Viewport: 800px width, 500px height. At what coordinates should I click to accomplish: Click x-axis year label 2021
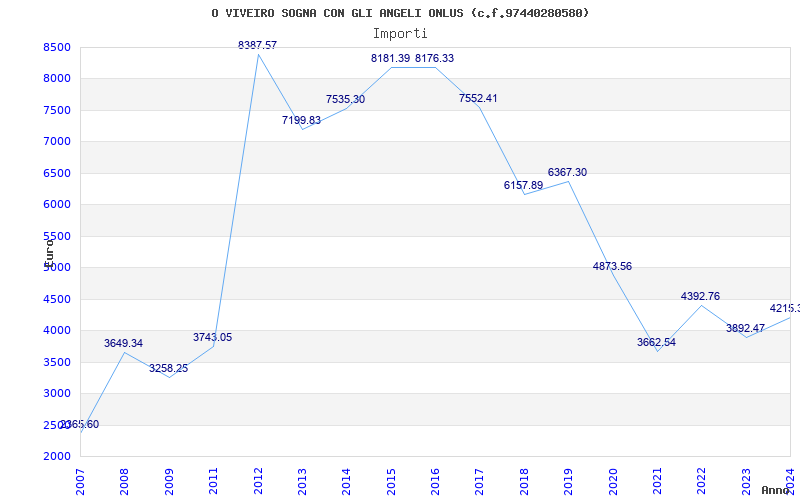click(657, 482)
